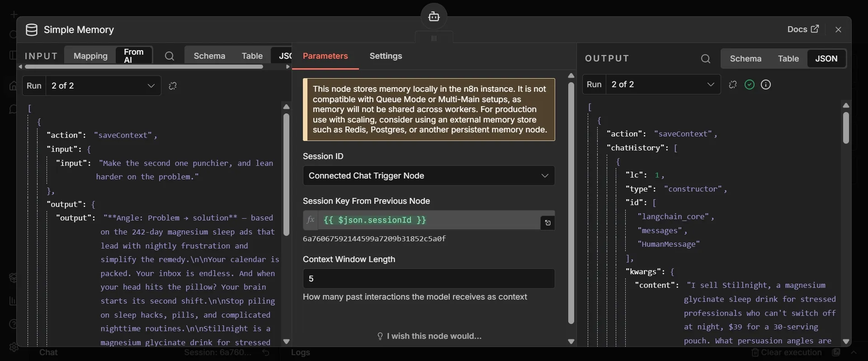Open the Parameters tab

tap(325, 56)
